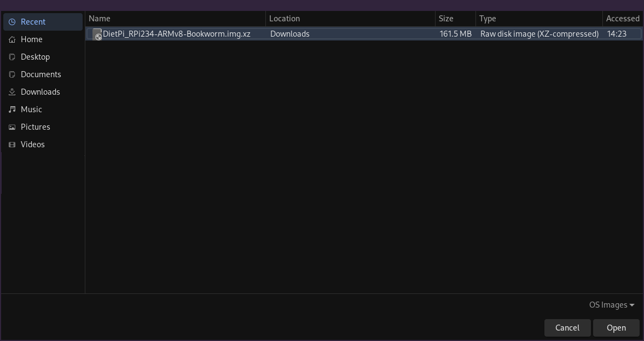The width and height of the screenshot is (644, 341).
Task: Sort files by Type column
Action: [x=539, y=19]
